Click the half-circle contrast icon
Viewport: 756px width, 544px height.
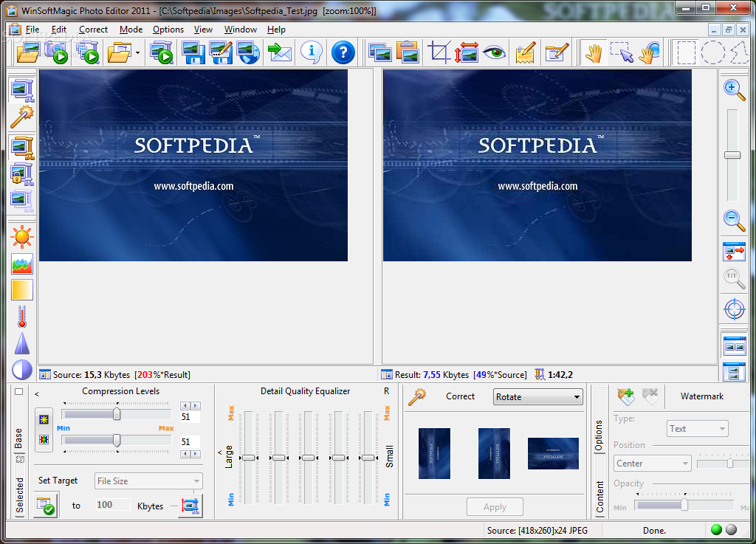(22, 370)
